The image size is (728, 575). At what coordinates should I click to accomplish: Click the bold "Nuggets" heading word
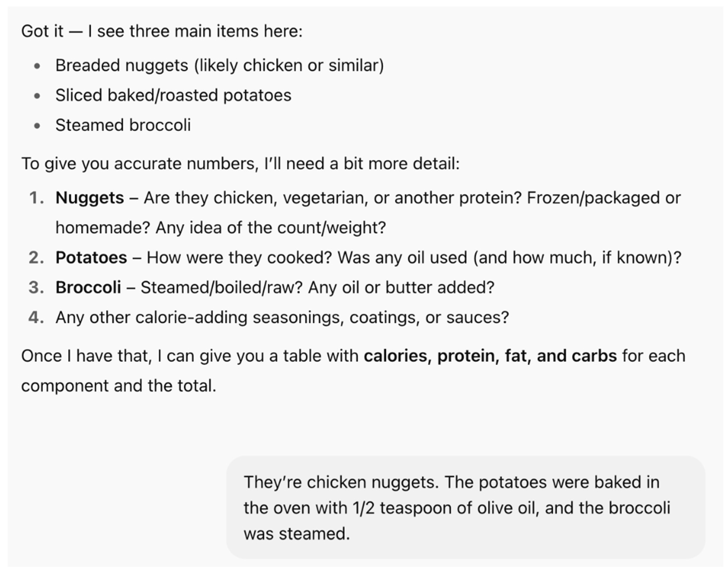[90, 198]
